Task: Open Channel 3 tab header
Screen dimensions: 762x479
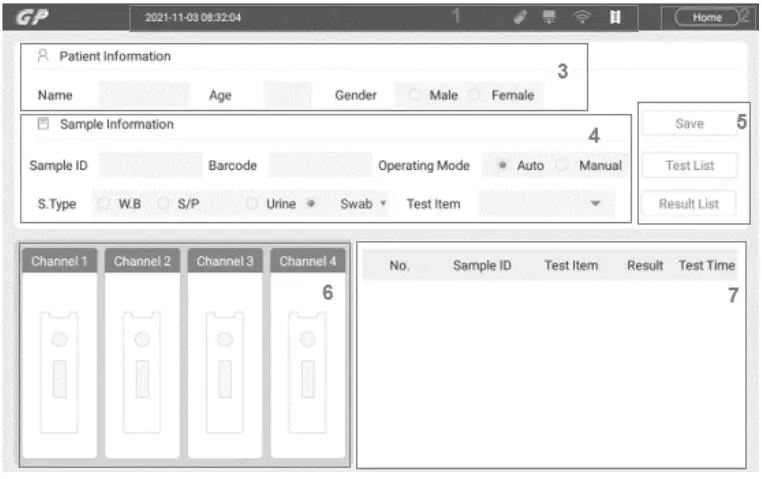Action: [225, 261]
